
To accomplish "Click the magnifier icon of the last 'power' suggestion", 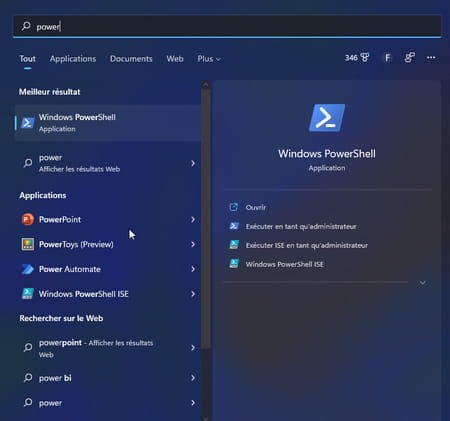I will coord(28,402).
